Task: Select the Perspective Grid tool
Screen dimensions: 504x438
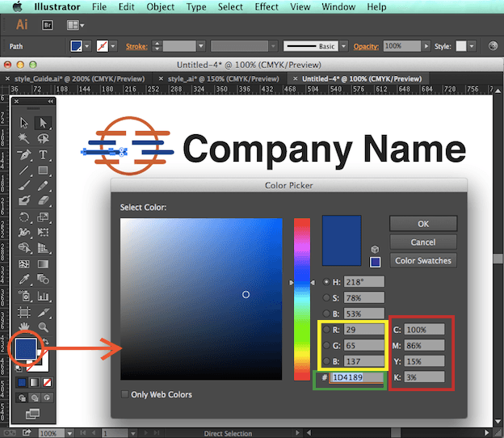Action: (43, 247)
